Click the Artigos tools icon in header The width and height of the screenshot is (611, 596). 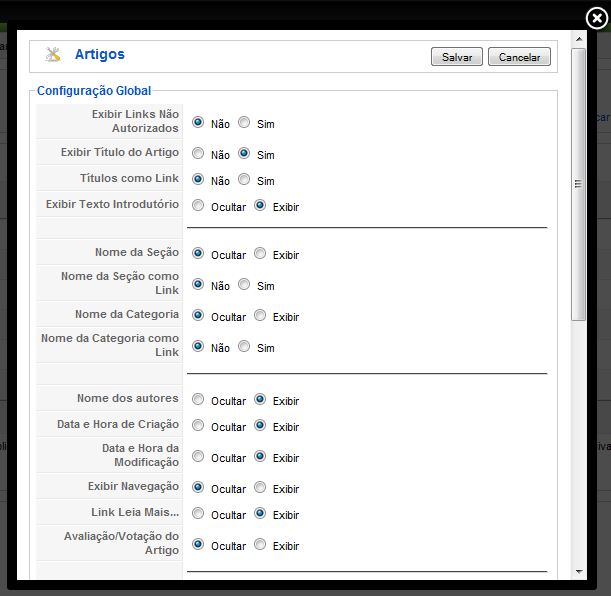(53, 54)
